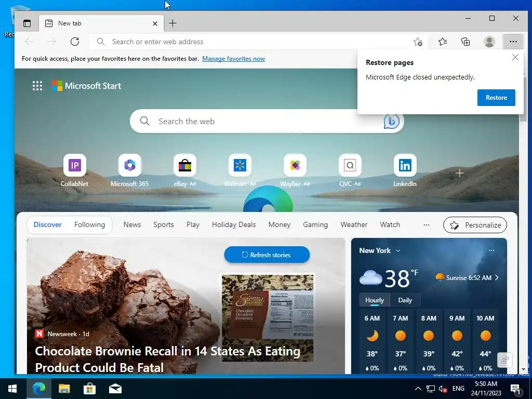Open the Microsoft 365 quick link
Viewport: 532px width, 399px height.
pyautogui.click(x=129, y=170)
